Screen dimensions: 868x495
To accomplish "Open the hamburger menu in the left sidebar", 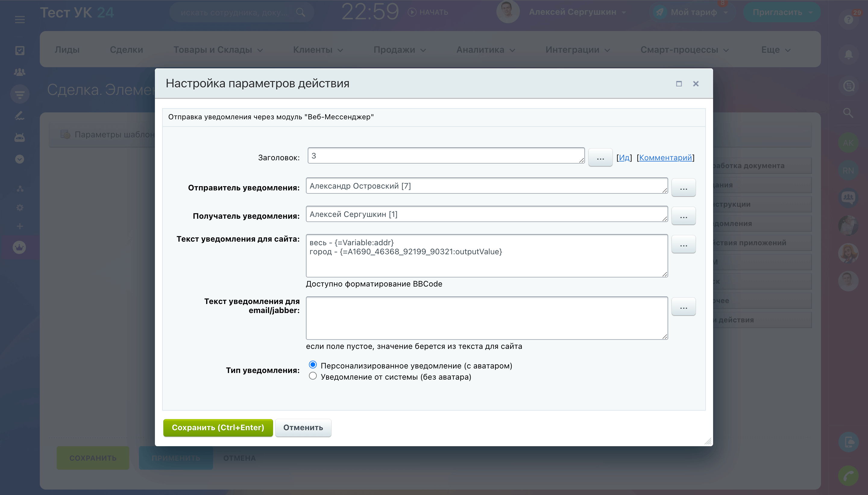I will [x=20, y=19].
